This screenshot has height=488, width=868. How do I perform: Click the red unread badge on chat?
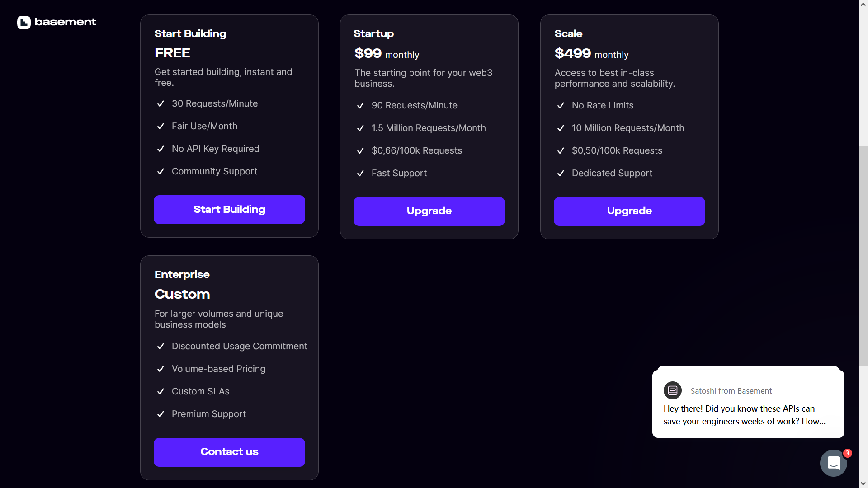(848, 453)
